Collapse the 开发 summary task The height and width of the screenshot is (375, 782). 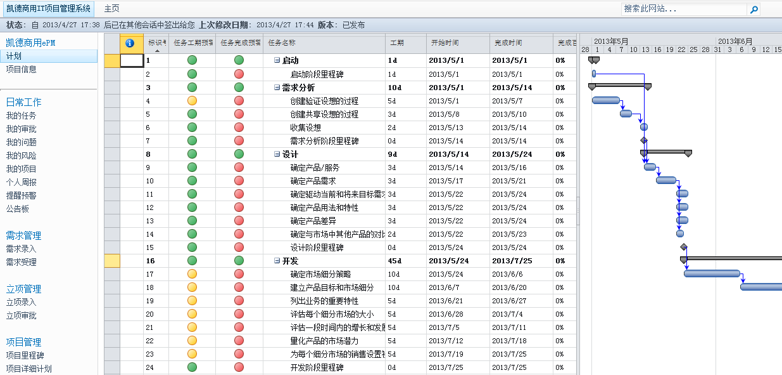point(277,260)
